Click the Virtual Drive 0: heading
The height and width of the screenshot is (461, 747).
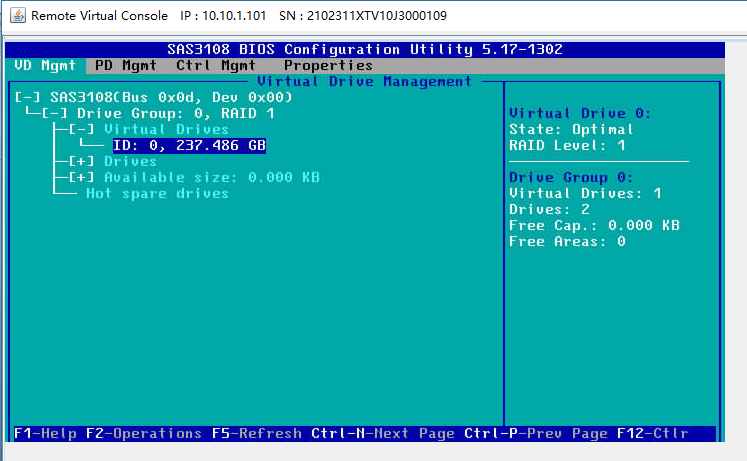pos(580,113)
